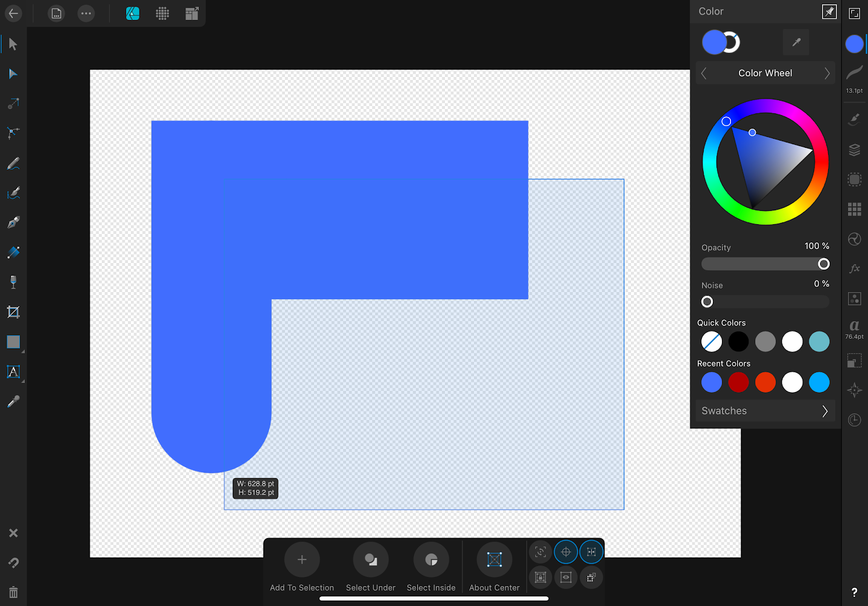Open the History studio
Viewport: 868px width, 606px height.
pyautogui.click(x=854, y=419)
